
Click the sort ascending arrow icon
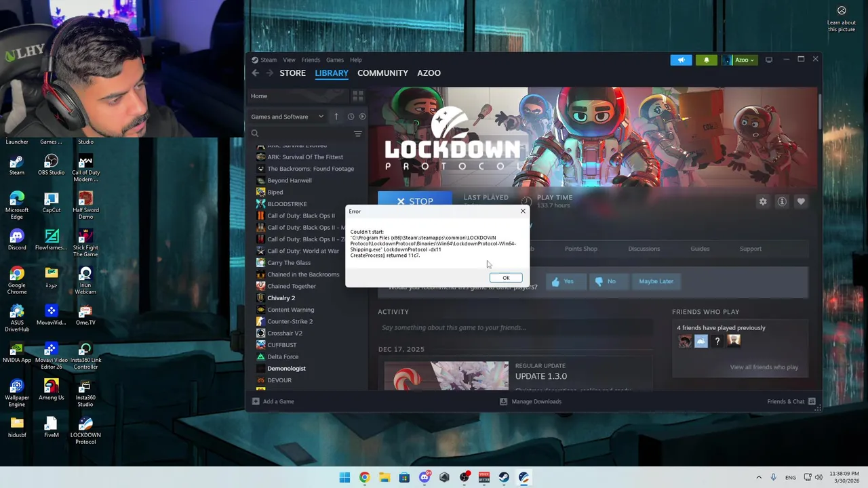[x=336, y=117]
